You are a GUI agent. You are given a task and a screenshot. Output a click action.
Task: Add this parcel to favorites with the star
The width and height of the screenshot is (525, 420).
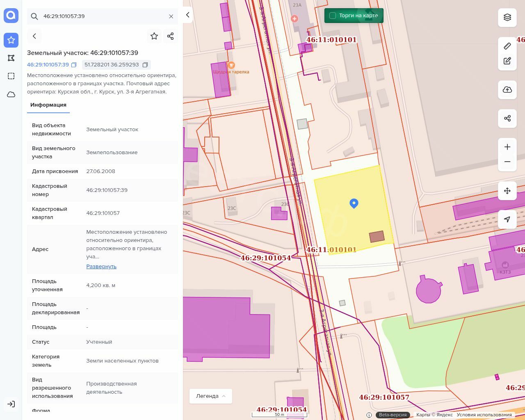pos(154,36)
